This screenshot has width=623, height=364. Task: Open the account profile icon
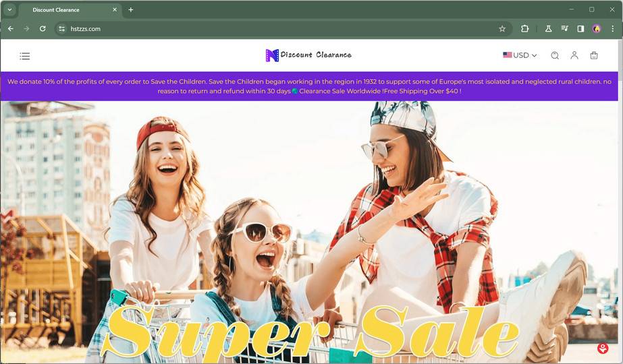point(574,55)
